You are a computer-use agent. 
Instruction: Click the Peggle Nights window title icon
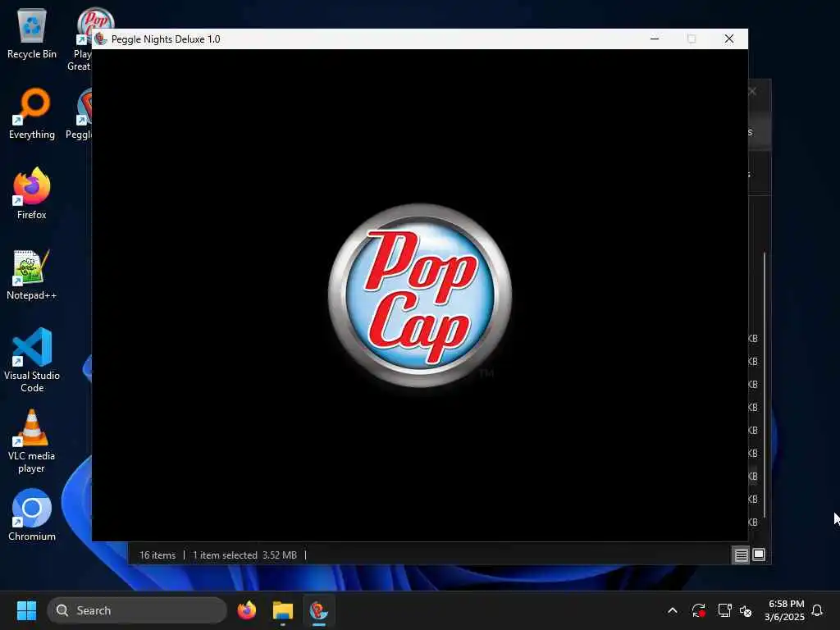coord(100,39)
